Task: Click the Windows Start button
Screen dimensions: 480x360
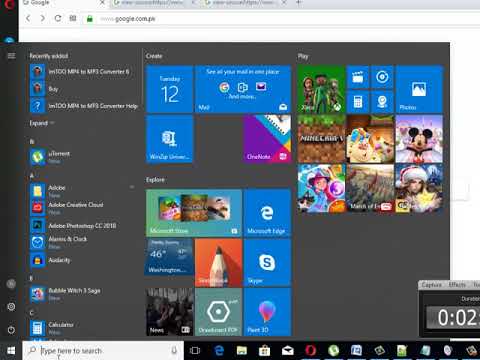Action: pyautogui.click(x=11, y=351)
